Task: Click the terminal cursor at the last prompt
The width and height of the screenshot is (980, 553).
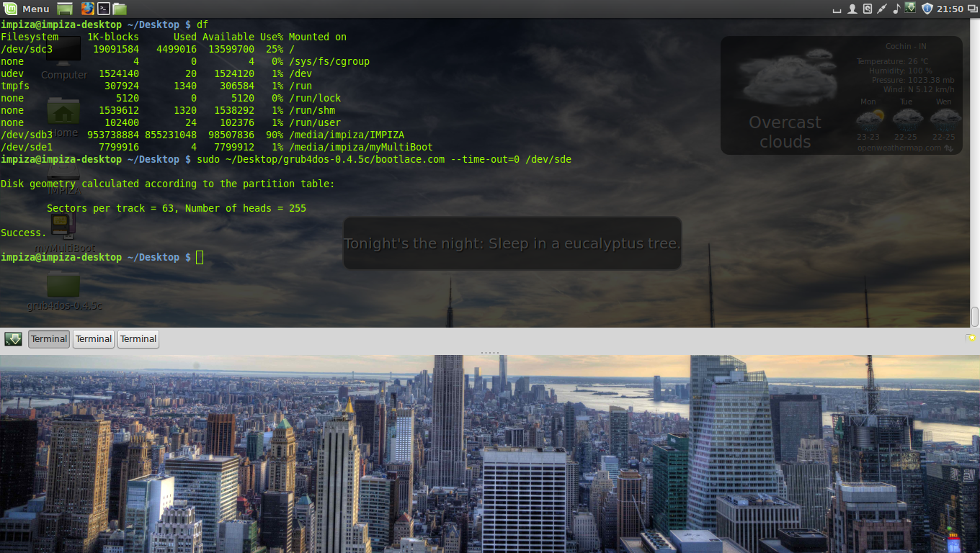Action: coord(200,257)
